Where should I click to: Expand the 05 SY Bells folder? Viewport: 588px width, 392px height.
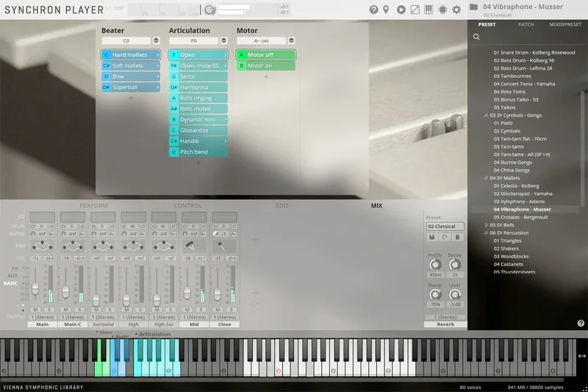tap(487, 225)
